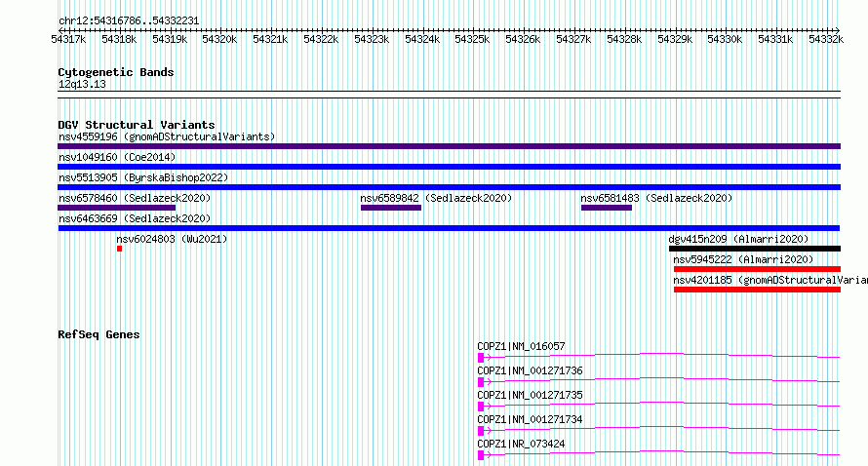The image size is (868, 466).
Task: Select the nsv5513905 blue variant bar
Action: (x=449, y=187)
